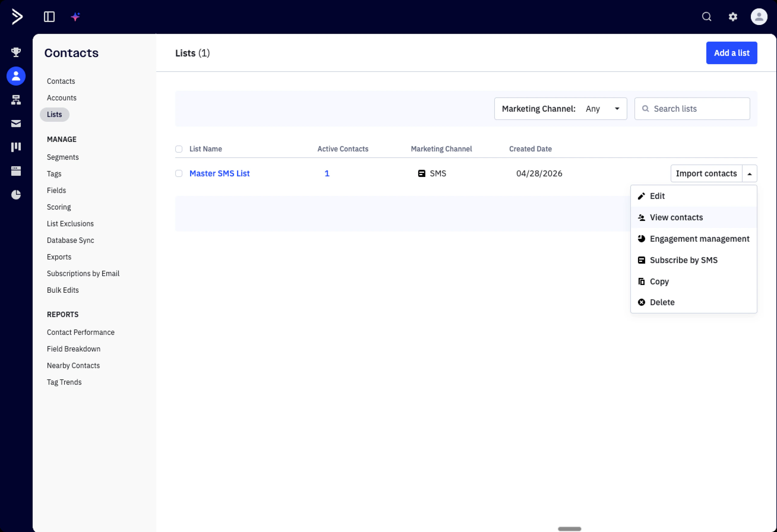This screenshot has width=777, height=532.
Task: Open Segments under Manage
Action: (x=62, y=157)
